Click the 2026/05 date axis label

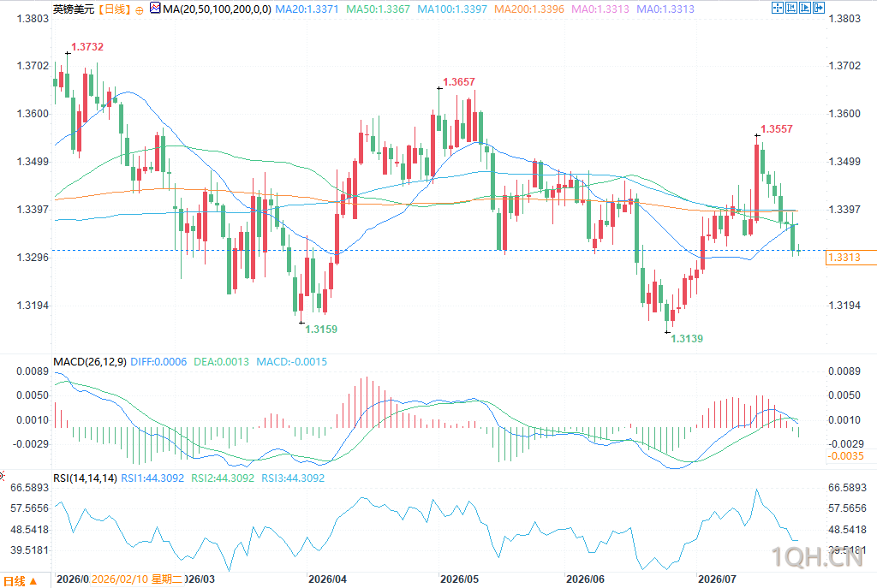tap(459, 579)
